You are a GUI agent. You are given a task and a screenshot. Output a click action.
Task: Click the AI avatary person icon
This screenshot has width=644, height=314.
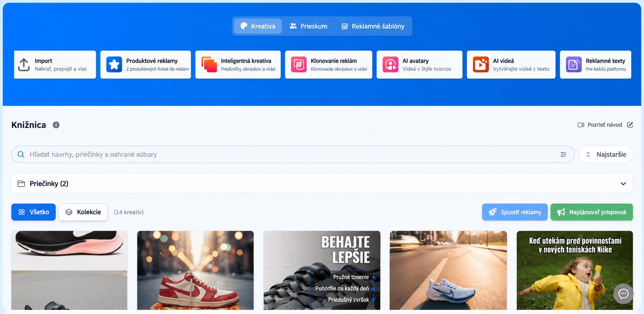(390, 65)
